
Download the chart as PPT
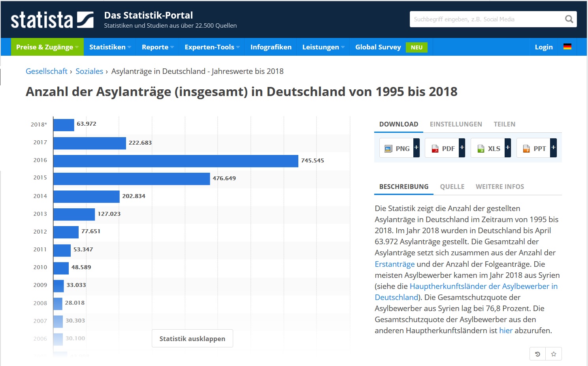[534, 148]
